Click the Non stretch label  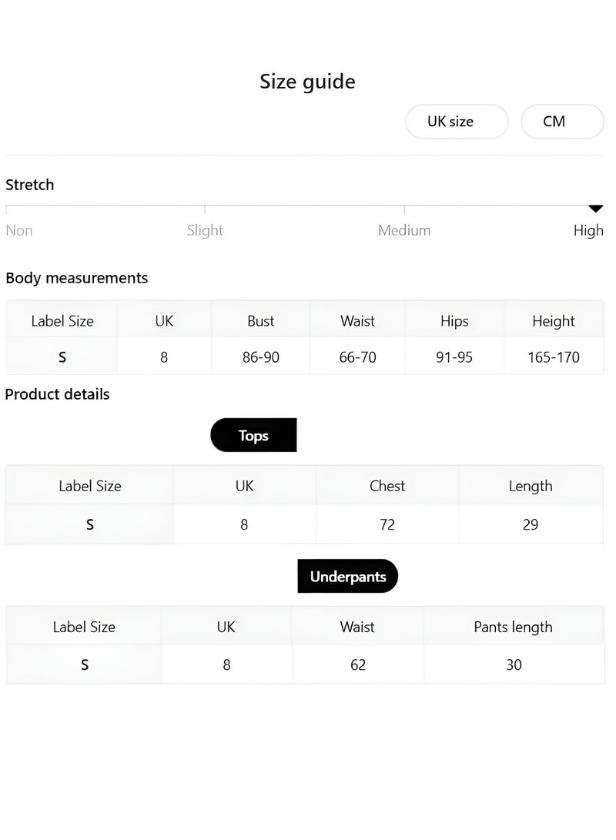pyautogui.click(x=19, y=230)
